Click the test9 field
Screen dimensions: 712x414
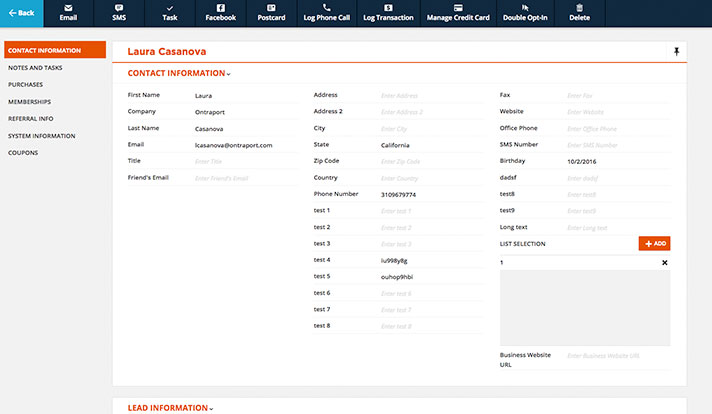click(618, 211)
